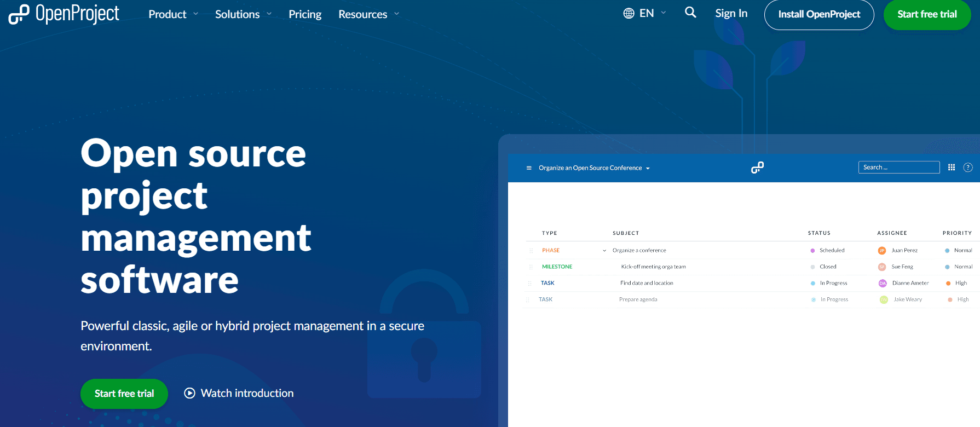Click the MILESTONE type label

[557, 267]
